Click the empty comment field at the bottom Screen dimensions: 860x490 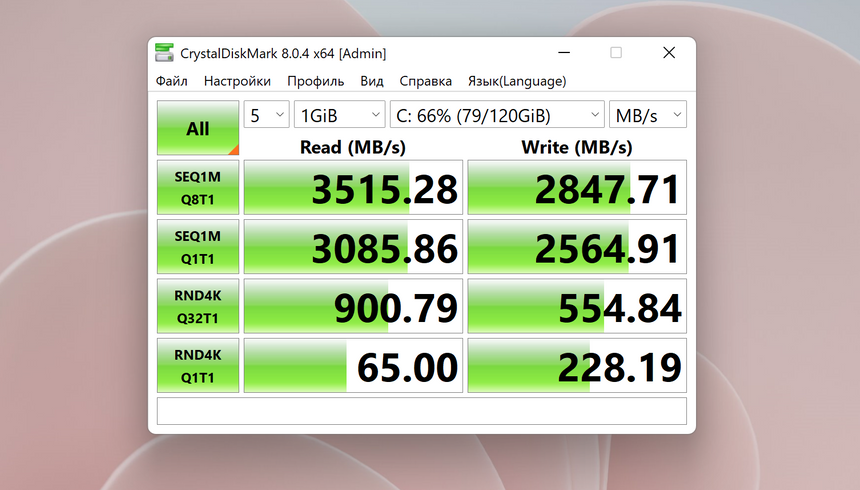click(422, 411)
